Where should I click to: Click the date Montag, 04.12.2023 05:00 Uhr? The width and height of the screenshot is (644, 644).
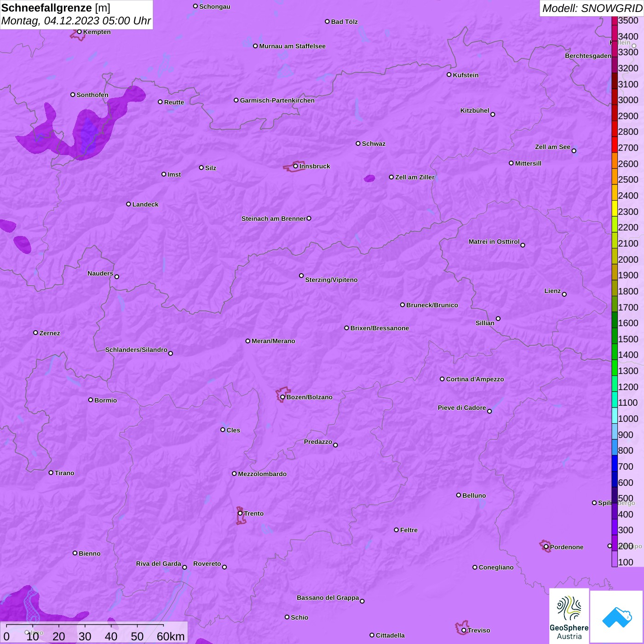(76, 21)
